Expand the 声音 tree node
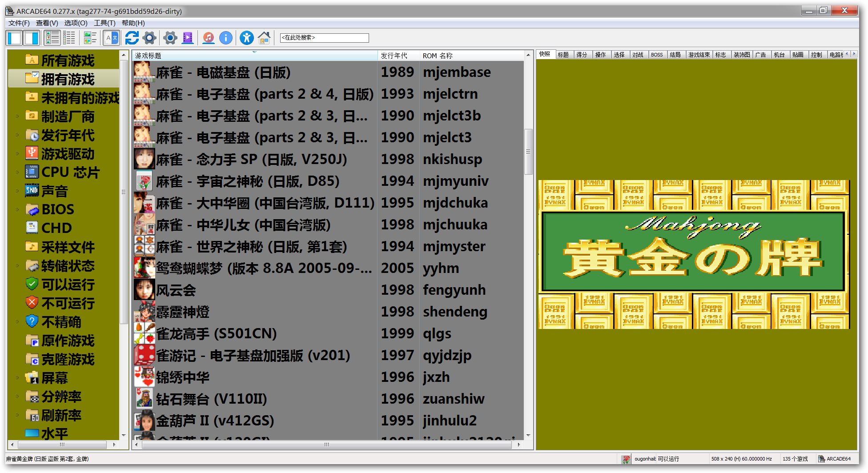868x473 pixels. (17, 191)
